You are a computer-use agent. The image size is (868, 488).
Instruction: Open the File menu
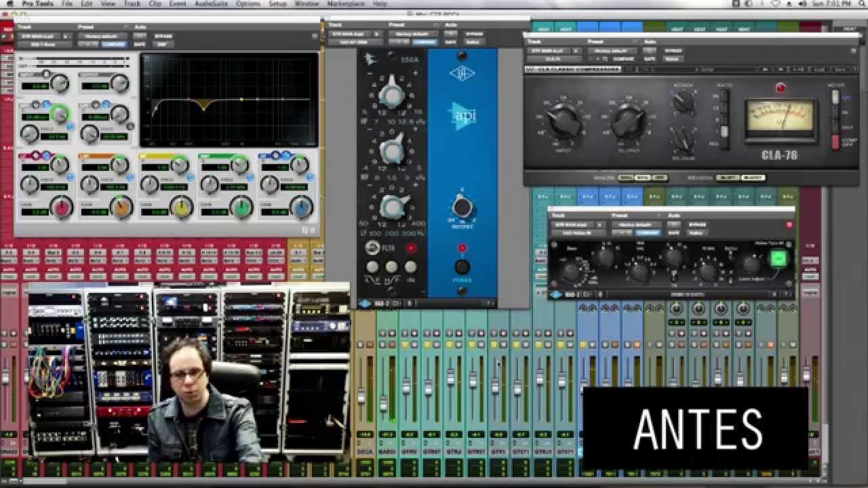[x=67, y=4]
